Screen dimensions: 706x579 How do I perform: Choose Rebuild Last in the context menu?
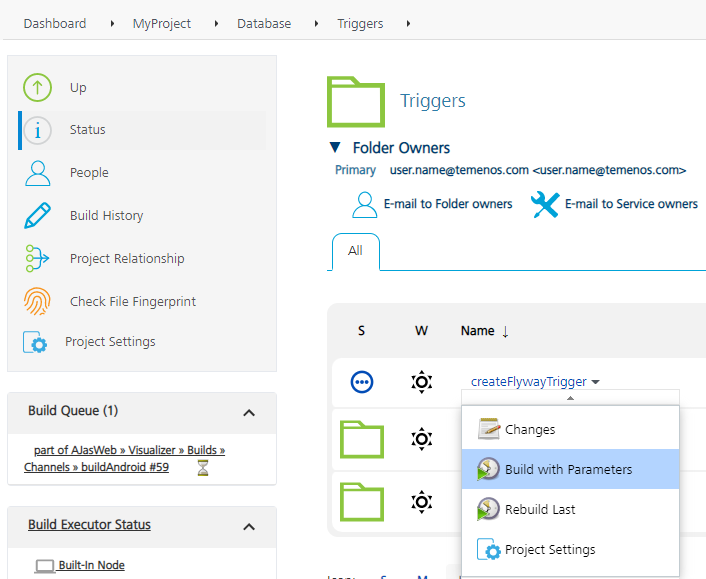[540, 509]
